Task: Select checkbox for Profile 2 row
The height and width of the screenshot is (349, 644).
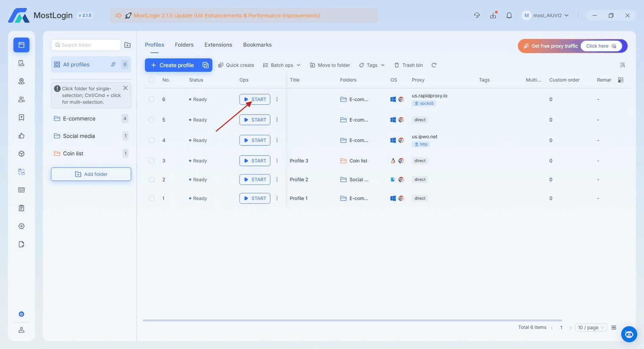Action: pos(152,179)
